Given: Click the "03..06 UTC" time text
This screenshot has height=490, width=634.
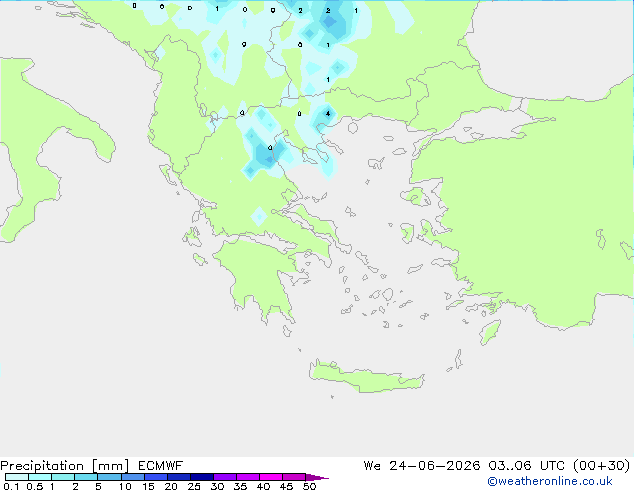Looking at the screenshot, I should 526,466.
